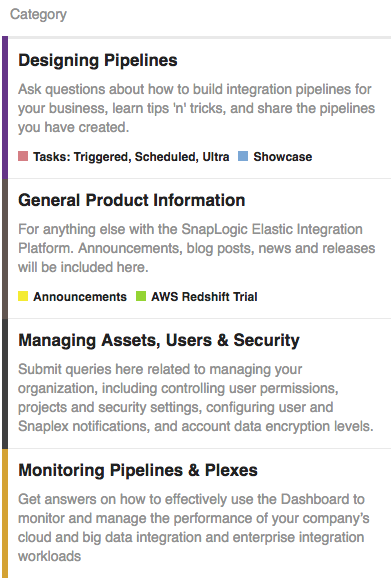This screenshot has width=391, height=578.
Task: Select the Tasks: Triggered, Scheduled, Ultra subcategory
Action: (131, 157)
